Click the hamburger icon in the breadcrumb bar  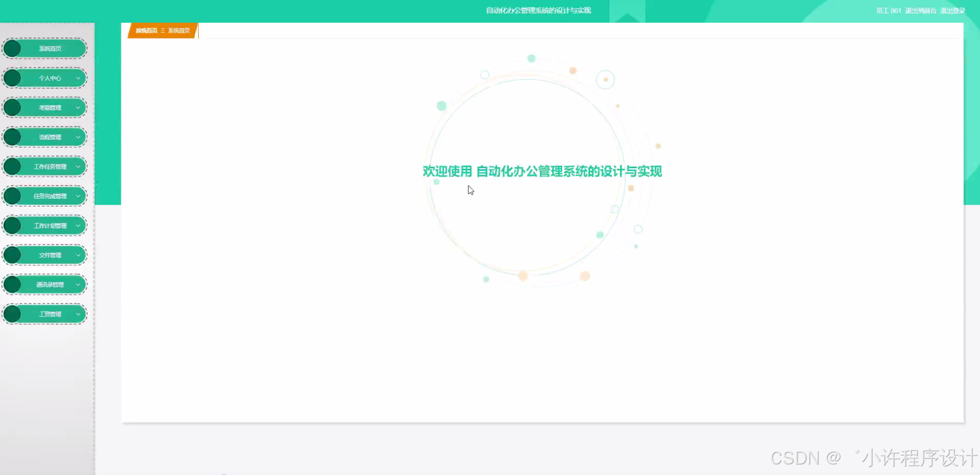[163, 30]
